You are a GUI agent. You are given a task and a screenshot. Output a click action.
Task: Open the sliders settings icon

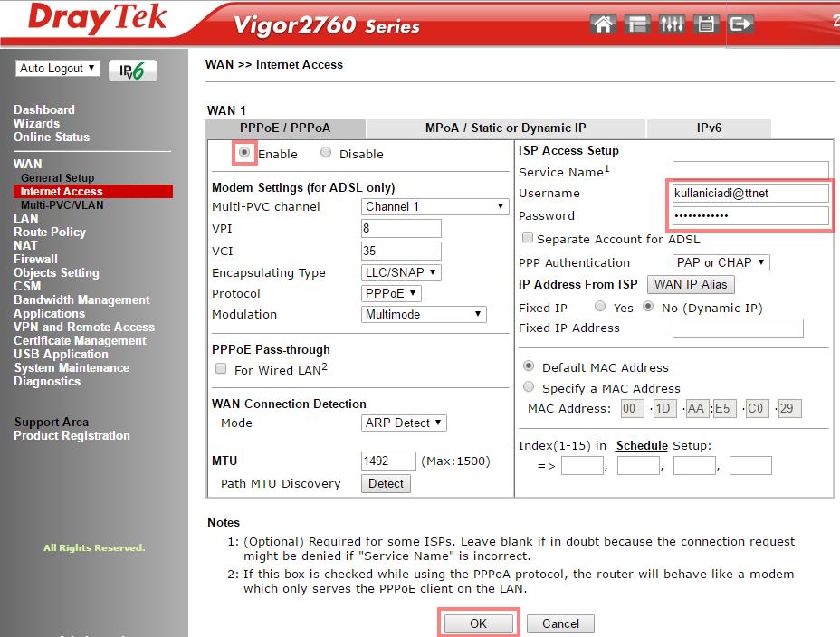tap(672, 24)
